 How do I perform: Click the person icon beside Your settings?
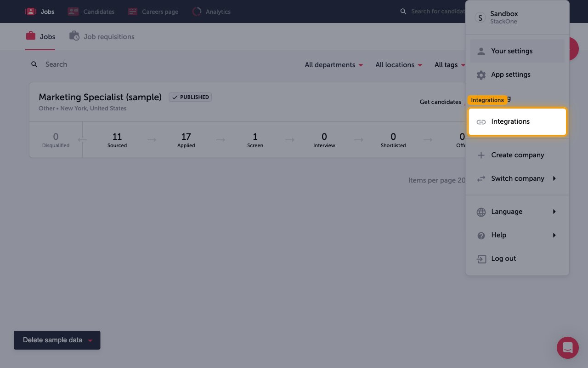481,51
